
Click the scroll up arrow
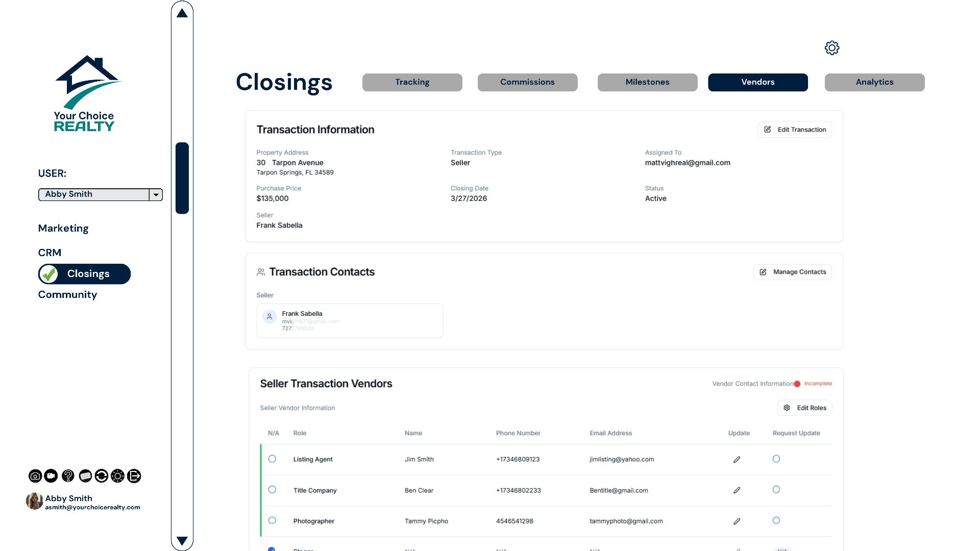(182, 13)
